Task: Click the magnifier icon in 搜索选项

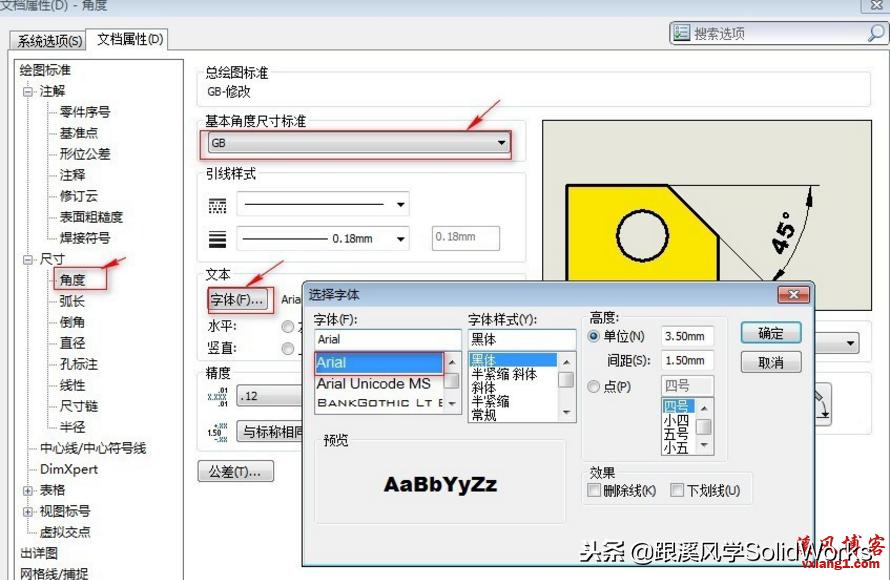Action: coord(876,31)
